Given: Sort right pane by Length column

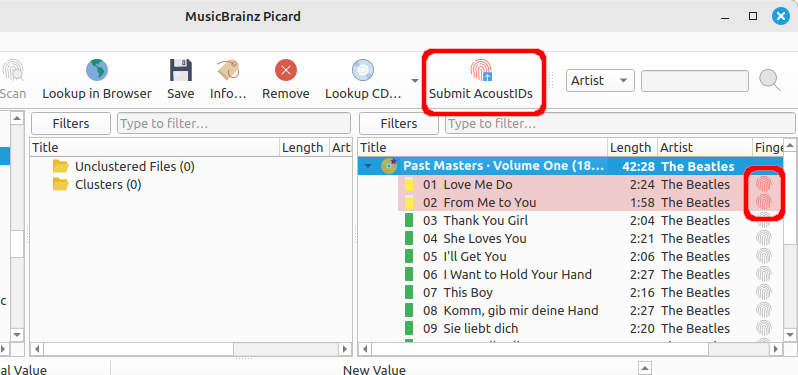Looking at the screenshot, I should [x=633, y=148].
